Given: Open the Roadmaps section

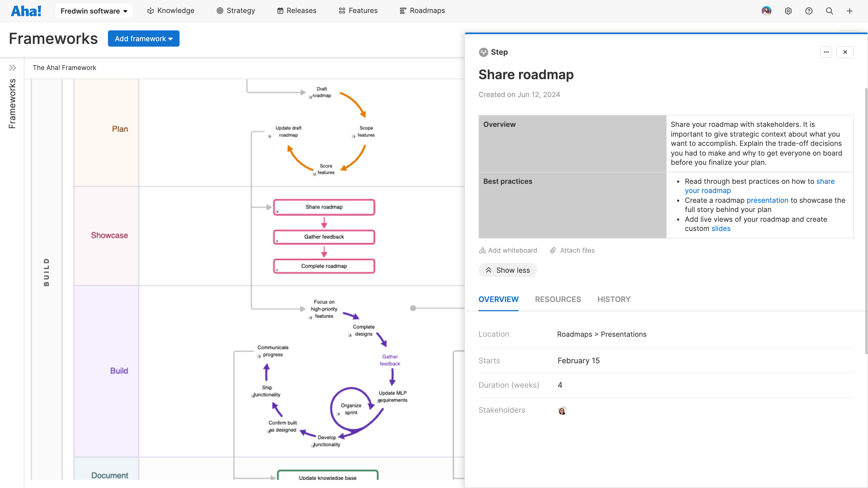Looking at the screenshot, I should point(422,11).
